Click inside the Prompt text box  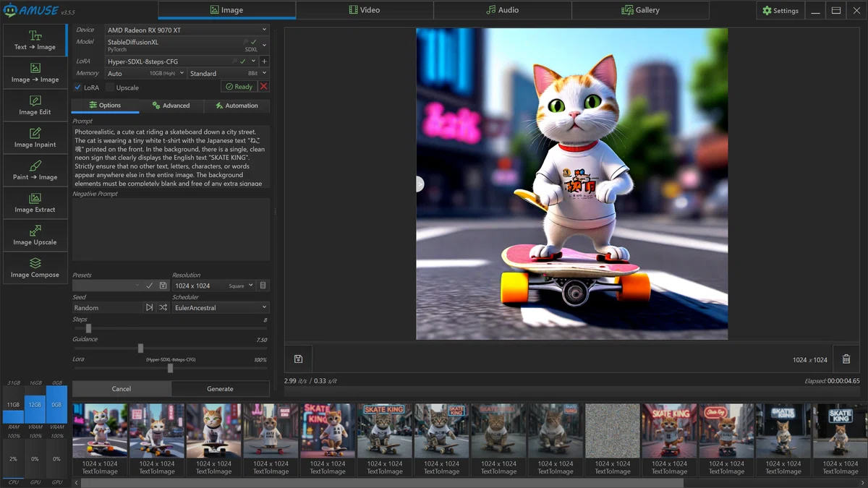coord(171,157)
